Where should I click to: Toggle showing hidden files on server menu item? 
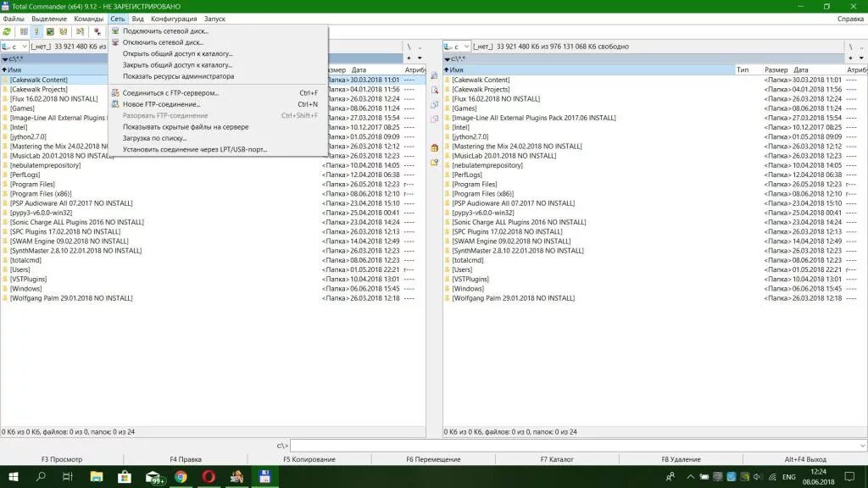(186, 127)
